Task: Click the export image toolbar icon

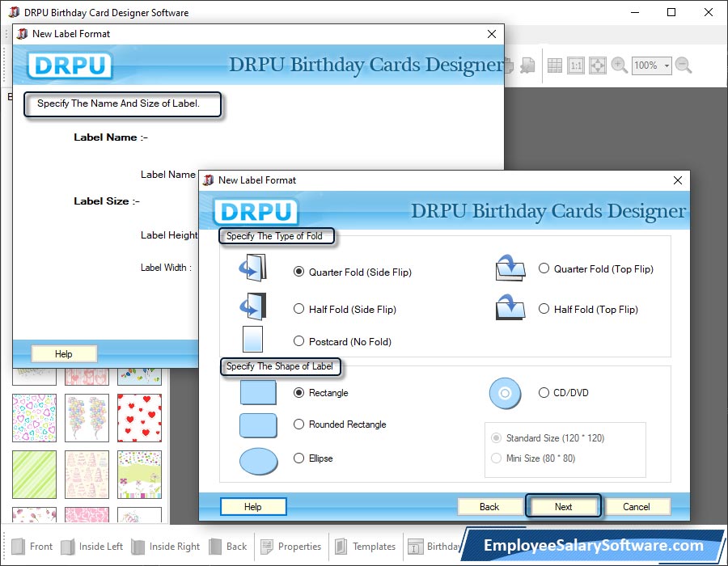Action: (x=527, y=65)
